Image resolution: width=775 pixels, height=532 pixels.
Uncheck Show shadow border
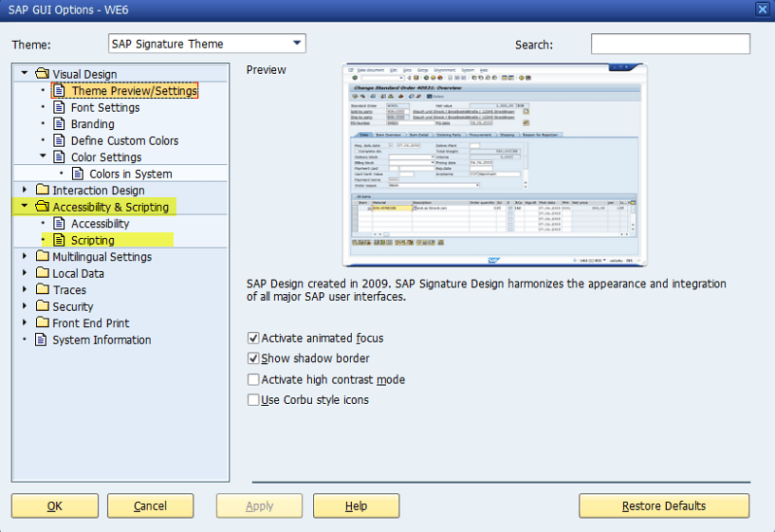click(253, 358)
